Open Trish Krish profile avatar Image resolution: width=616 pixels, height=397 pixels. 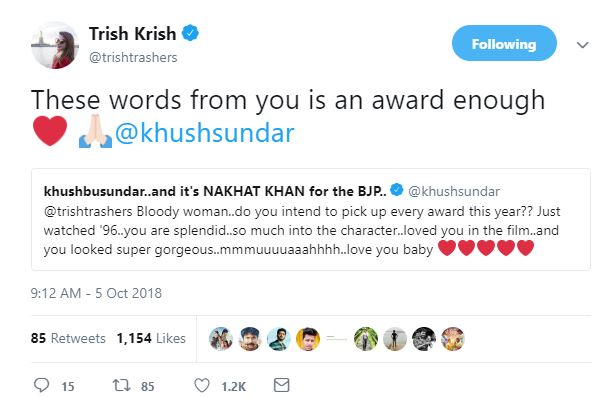(x=55, y=45)
